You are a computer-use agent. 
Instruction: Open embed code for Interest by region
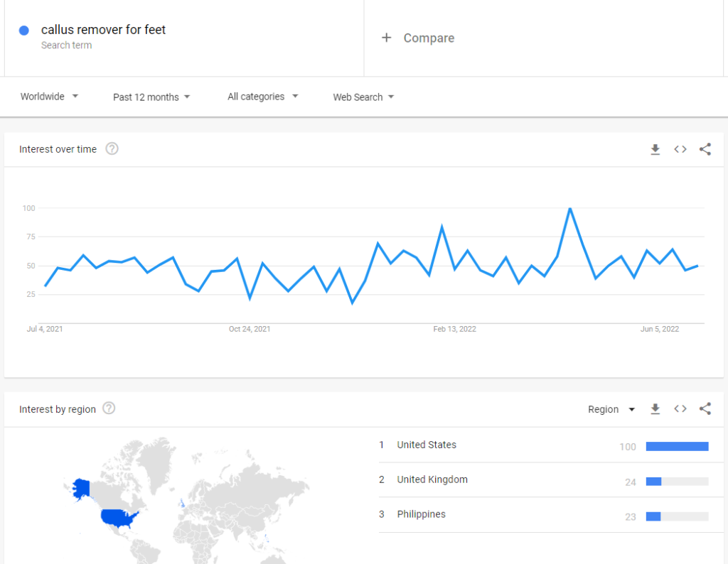click(x=680, y=408)
